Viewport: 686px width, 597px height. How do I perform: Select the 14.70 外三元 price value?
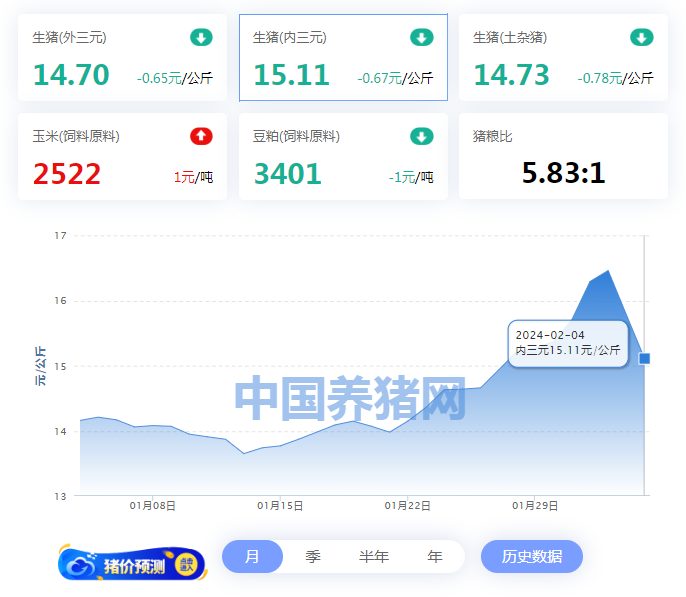71,75
